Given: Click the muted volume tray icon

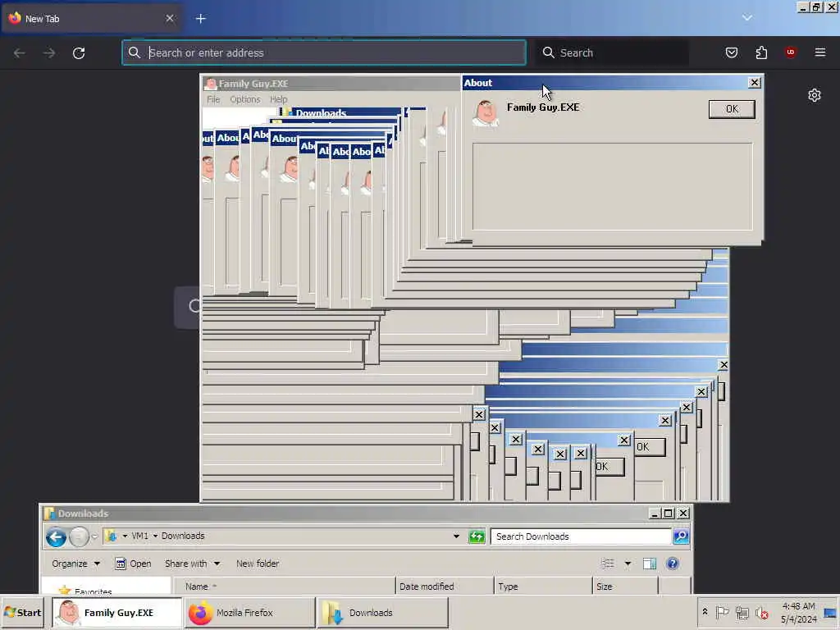Looking at the screenshot, I should point(761,613).
